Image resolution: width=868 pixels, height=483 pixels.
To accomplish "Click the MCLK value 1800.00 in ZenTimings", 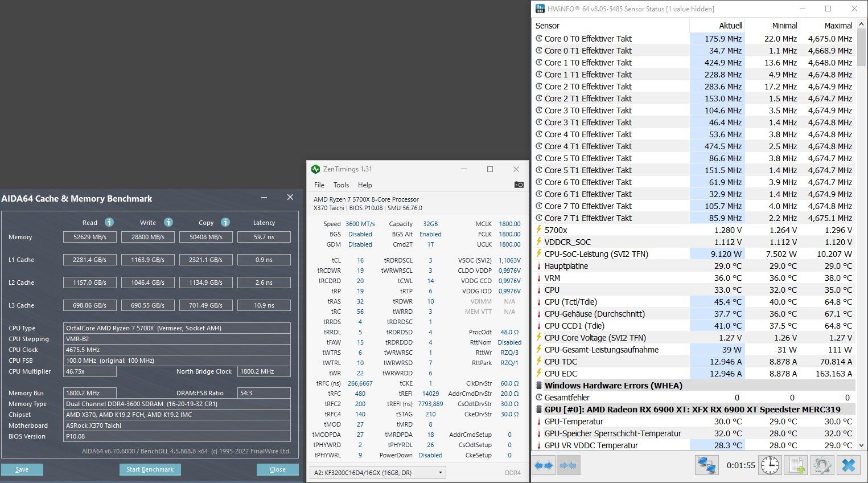I will click(509, 224).
